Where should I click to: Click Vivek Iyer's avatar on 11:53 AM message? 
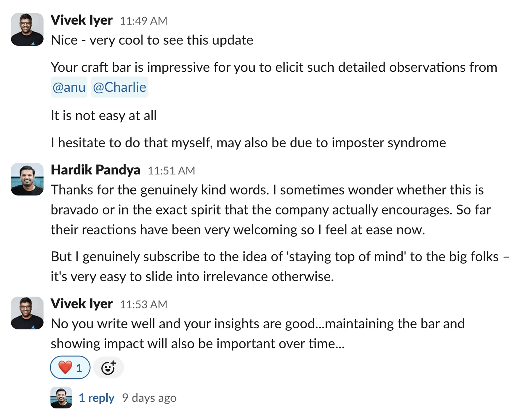coord(27,313)
